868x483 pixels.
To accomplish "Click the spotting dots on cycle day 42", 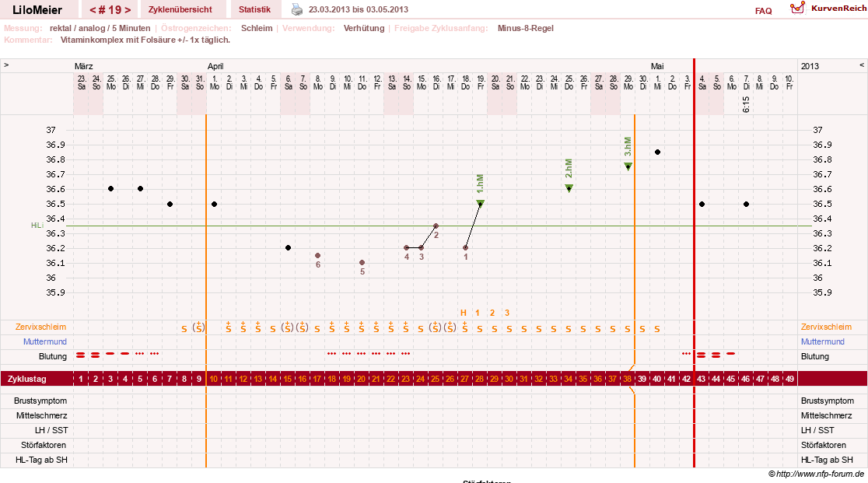I will click(687, 353).
